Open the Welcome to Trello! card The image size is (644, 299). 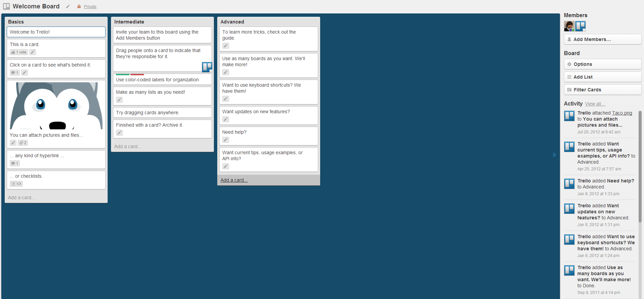[x=56, y=32]
